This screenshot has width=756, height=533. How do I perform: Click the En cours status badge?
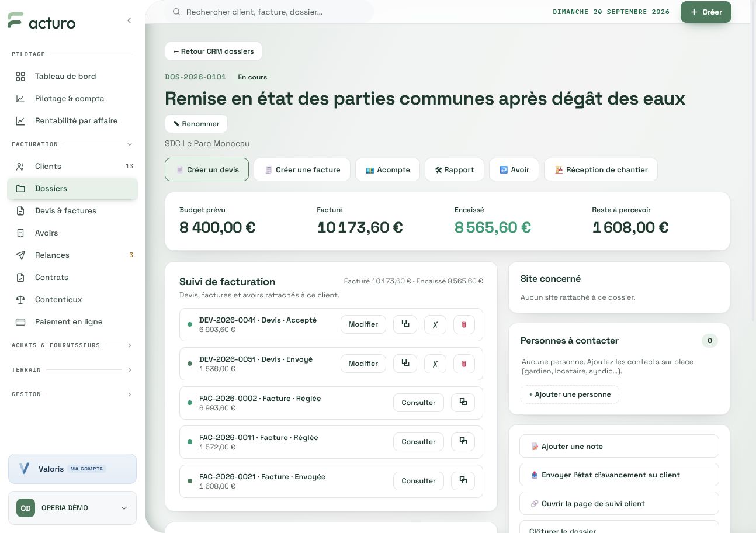point(252,77)
